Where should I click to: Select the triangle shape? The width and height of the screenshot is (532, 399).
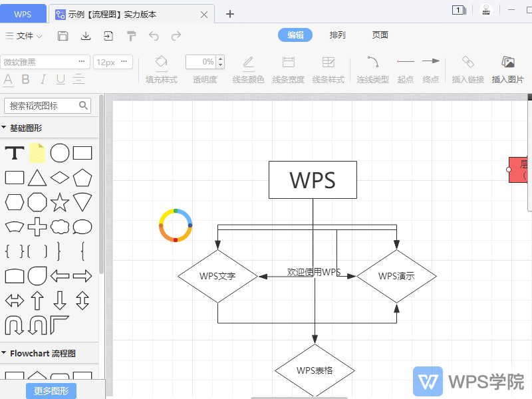click(x=37, y=178)
